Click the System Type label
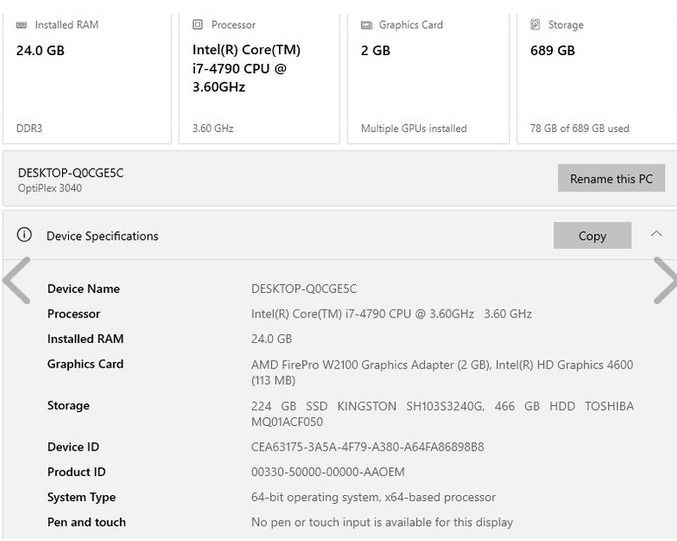The height and width of the screenshot is (541, 677). click(x=81, y=497)
